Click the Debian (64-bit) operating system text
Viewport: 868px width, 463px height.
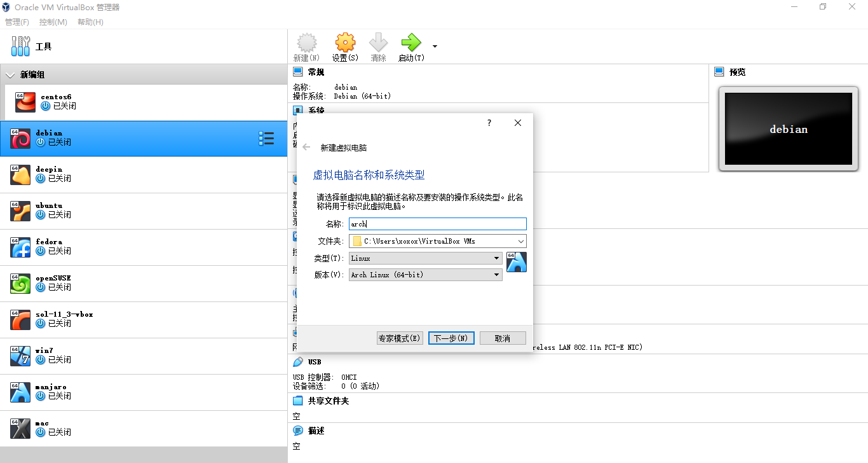362,96
